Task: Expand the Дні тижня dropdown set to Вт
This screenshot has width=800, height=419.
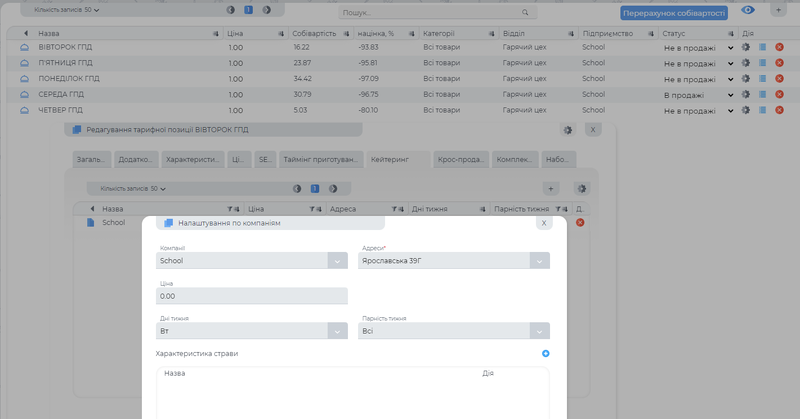Action: (337, 331)
